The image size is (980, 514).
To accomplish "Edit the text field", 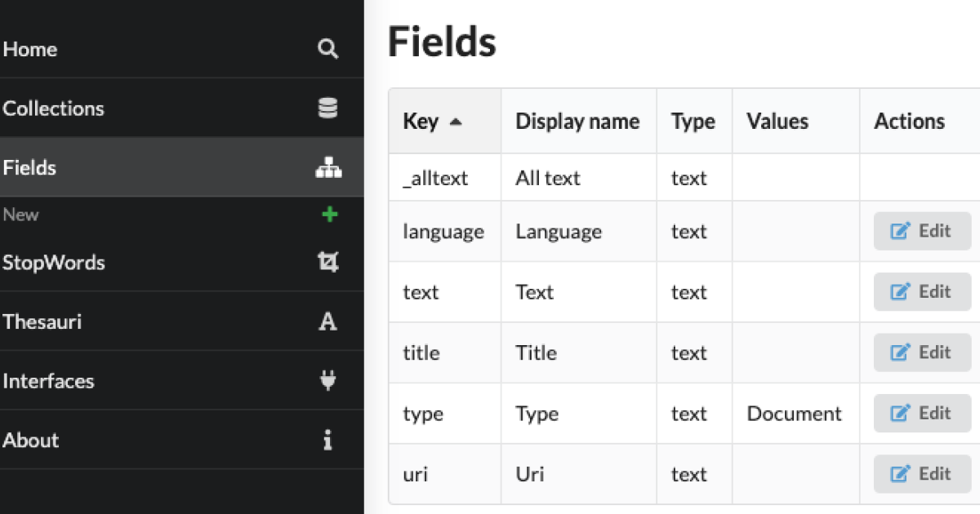I will [922, 291].
